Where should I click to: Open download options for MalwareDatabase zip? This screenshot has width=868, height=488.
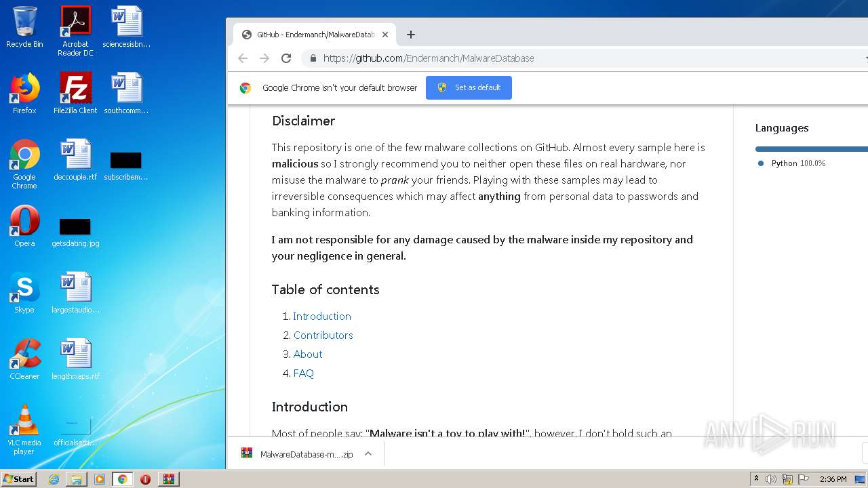pos(368,454)
